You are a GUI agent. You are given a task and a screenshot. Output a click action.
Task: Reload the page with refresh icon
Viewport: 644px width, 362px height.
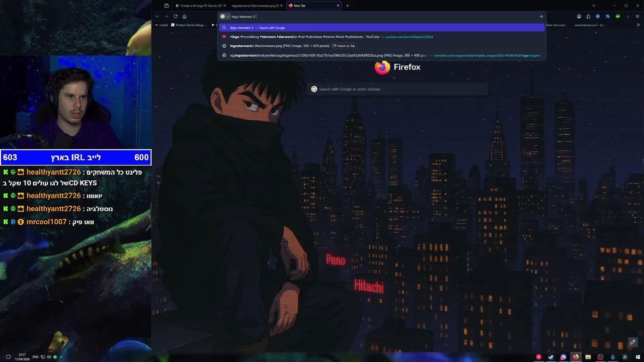point(175,17)
